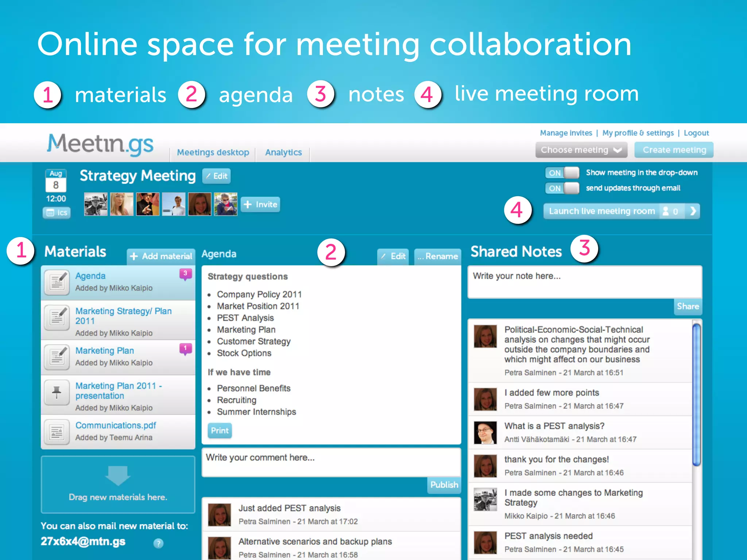
Task: Toggle send updates through email switch
Action: click(562, 188)
